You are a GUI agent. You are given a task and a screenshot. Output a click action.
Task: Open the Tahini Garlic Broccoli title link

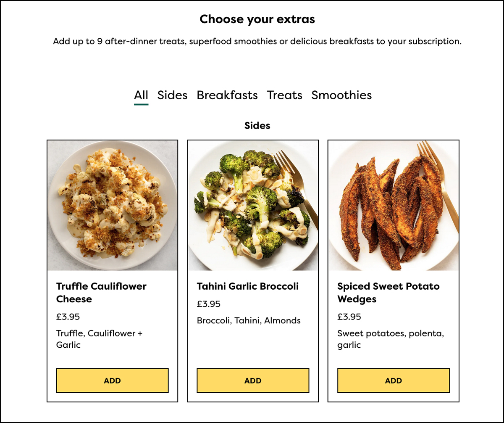point(248,286)
